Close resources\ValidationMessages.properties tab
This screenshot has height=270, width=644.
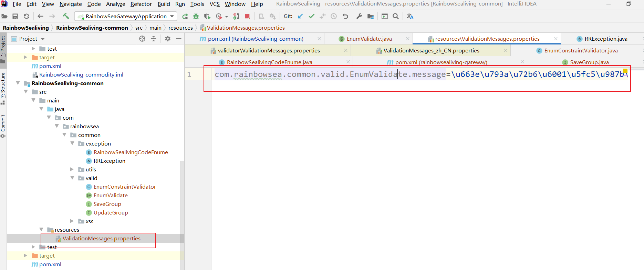(x=555, y=39)
